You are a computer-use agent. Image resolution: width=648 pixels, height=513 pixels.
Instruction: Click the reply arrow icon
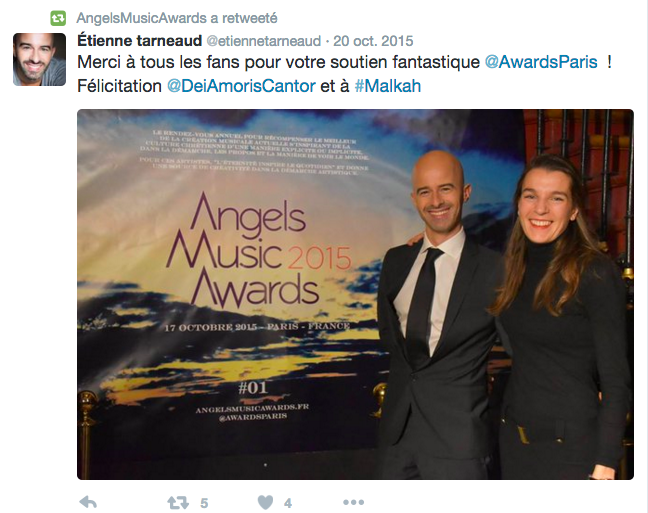(x=88, y=502)
